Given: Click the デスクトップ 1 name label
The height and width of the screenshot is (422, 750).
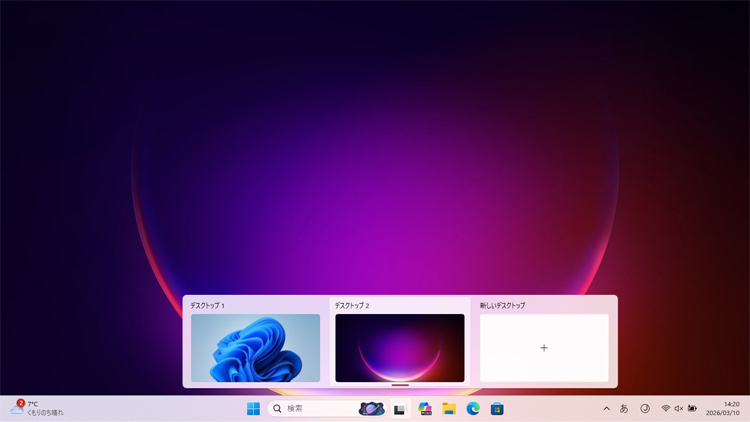Looking at the screenshot, I should [208, 305].
